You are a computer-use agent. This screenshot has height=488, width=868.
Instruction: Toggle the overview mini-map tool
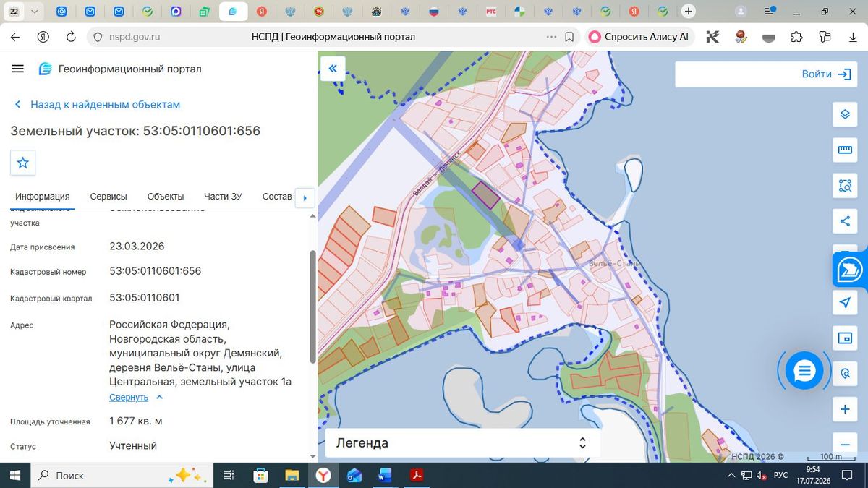845,338
